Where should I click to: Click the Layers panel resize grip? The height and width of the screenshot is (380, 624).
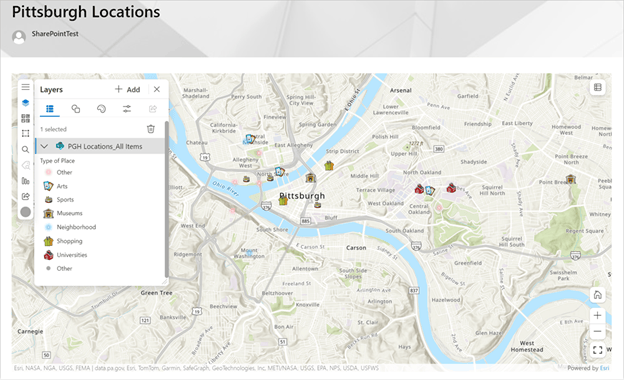click(x=164, y=281)
